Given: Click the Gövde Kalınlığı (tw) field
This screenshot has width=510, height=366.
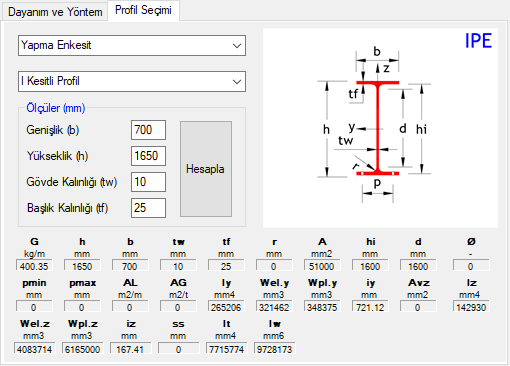Looking at the screenshot, I should point(148,182).
